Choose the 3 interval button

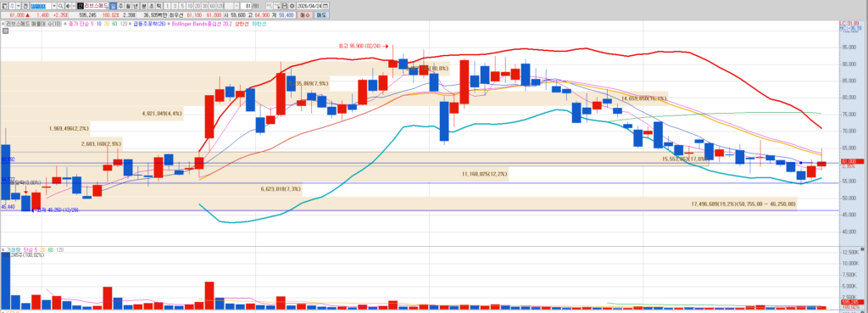click(x=175, y=6)
